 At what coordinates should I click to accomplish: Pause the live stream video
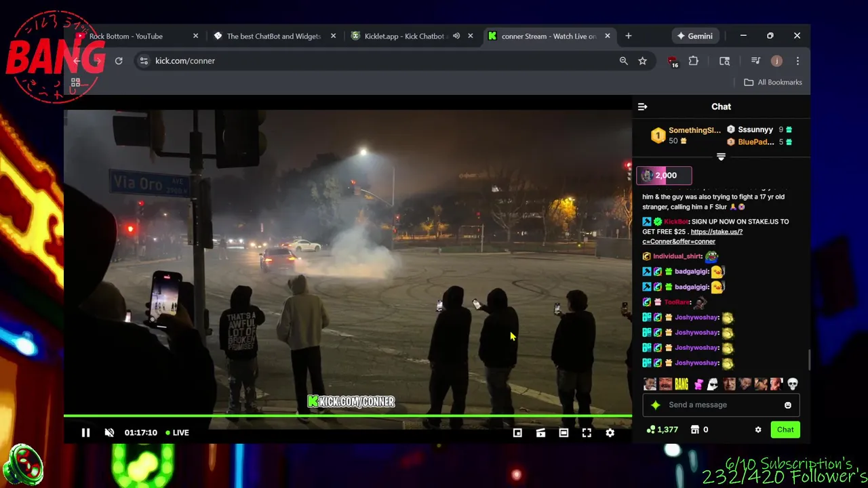pos(85,432)
